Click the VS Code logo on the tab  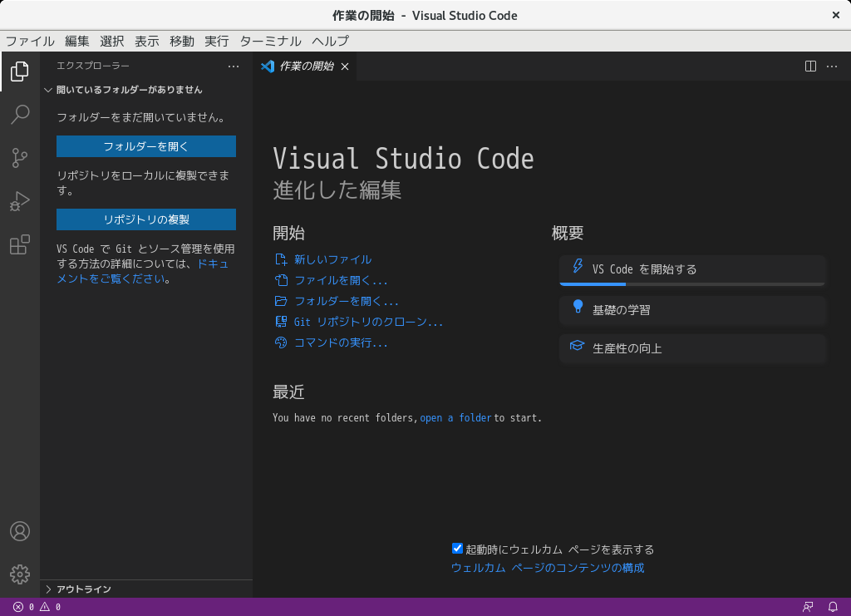pos(268,67)
